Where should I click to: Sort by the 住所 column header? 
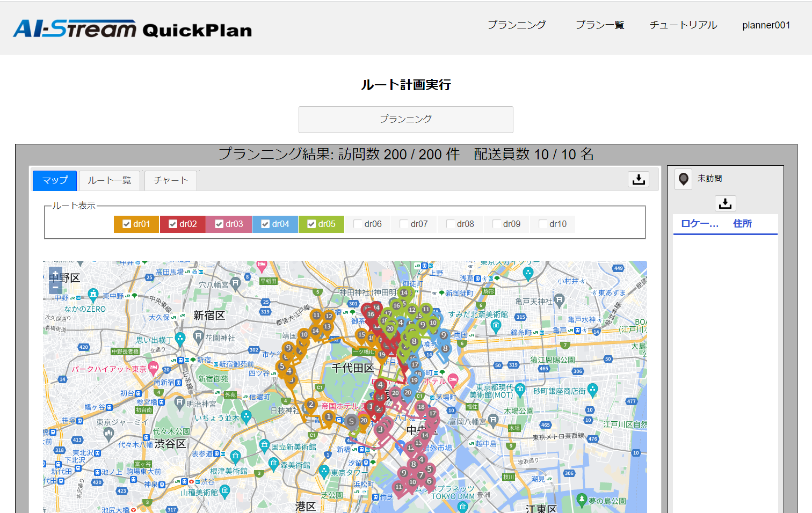click(742, 224)
